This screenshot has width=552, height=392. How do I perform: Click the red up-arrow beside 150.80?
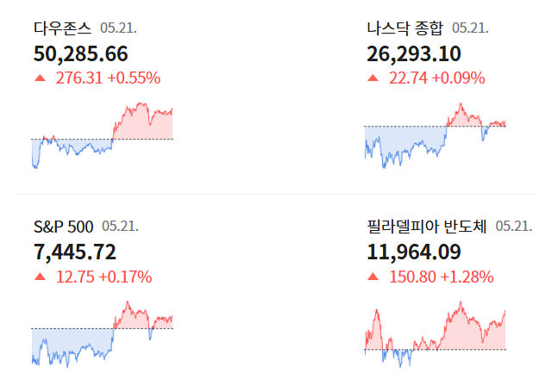point(373,277)
